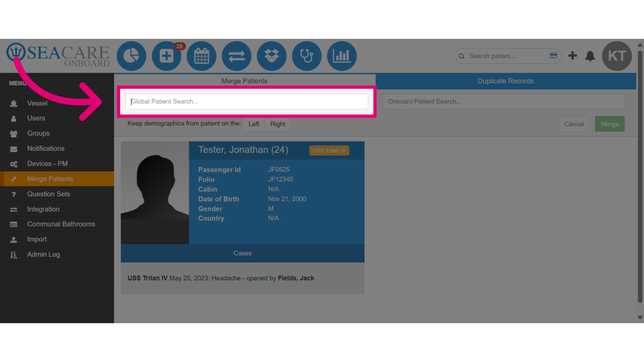Focus the Global Patient Search field

(x=247, y=101)
